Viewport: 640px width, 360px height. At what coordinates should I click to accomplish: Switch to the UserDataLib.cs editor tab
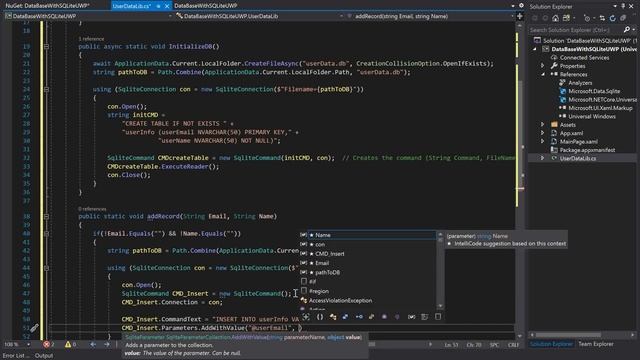point(131,6)
